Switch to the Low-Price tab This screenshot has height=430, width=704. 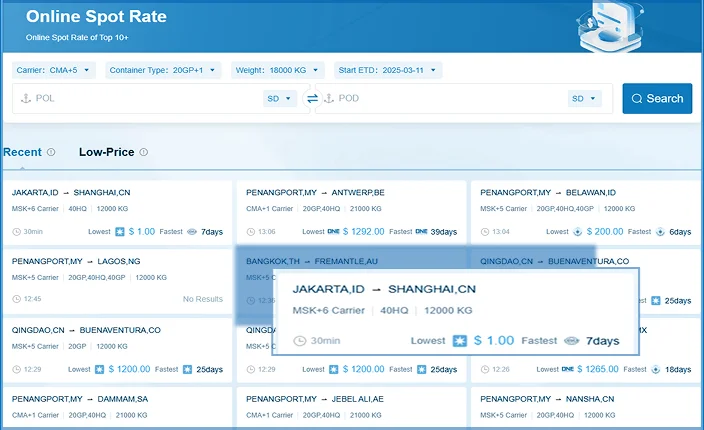pyautogui.click(x=106, y=152)
